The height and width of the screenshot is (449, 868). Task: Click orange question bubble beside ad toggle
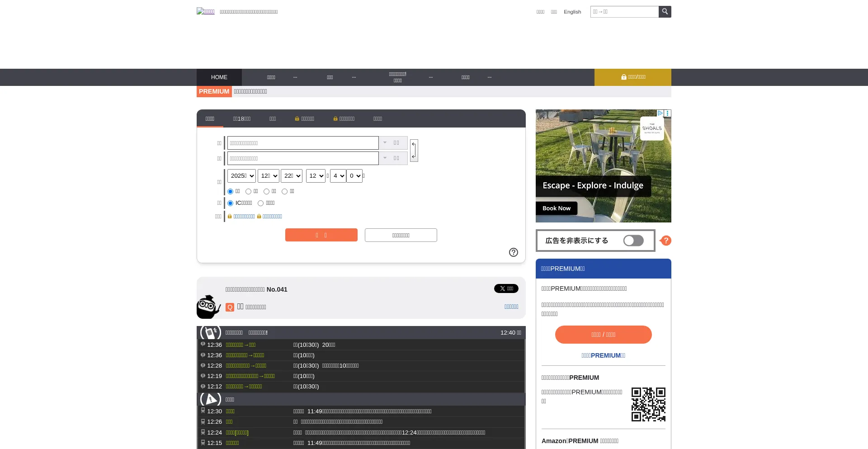point(665,241)
